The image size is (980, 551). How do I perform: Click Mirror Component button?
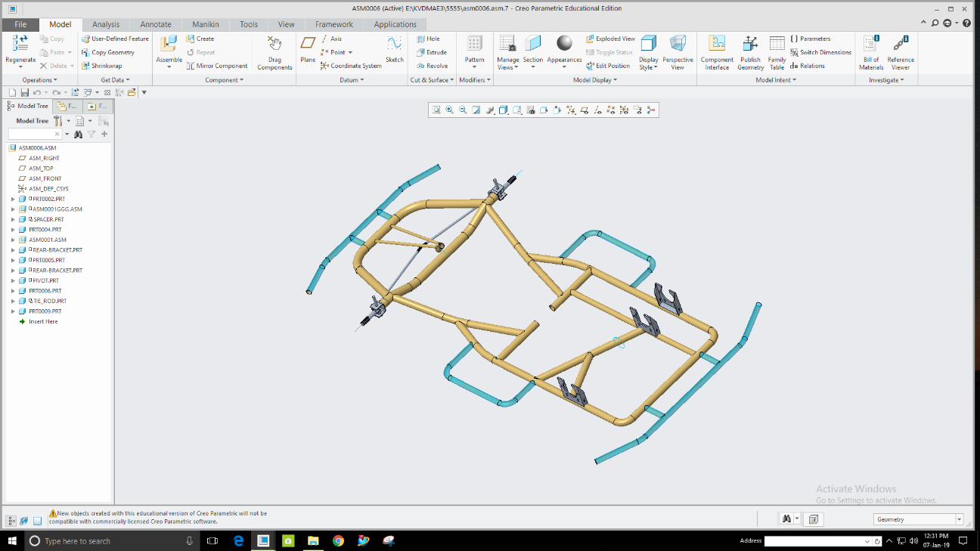tap(217, 66)
